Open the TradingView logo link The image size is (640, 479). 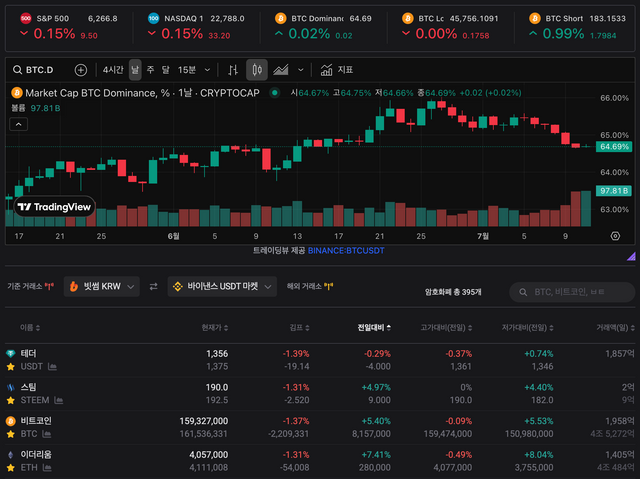pos(54,207)
